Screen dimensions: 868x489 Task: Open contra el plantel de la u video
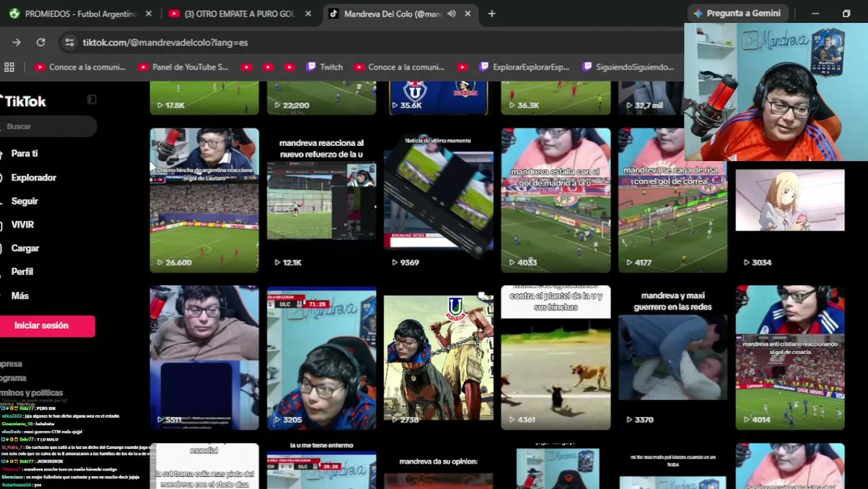pyautogui.click(x=556, y=358)
